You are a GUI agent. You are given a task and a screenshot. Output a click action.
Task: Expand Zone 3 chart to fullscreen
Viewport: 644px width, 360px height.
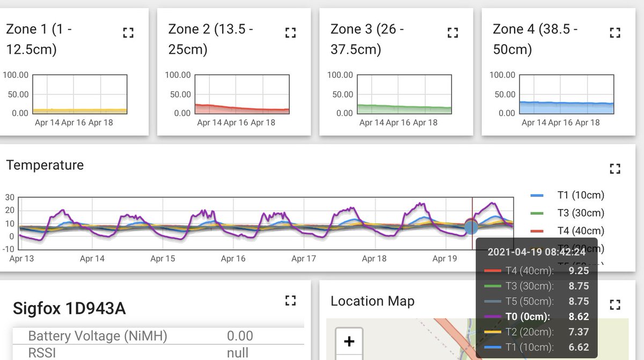coord(452,33)
